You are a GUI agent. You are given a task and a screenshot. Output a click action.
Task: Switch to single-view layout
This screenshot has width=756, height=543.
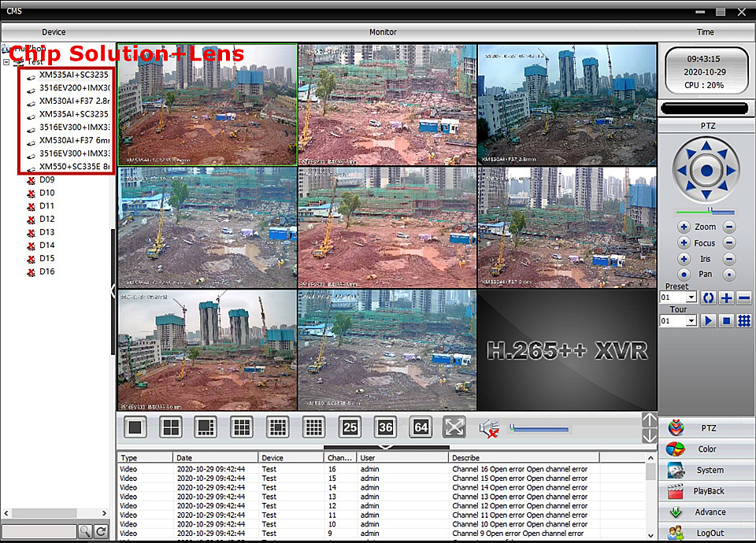pos(135,427)
